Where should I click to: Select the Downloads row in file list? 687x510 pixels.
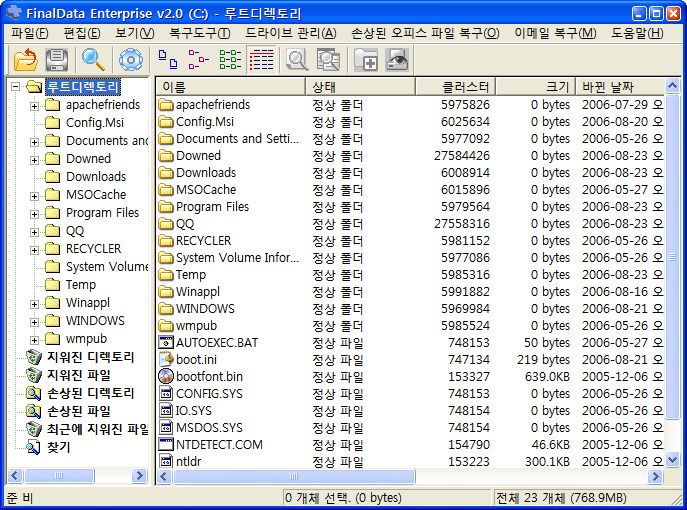(x=410, y=173)
